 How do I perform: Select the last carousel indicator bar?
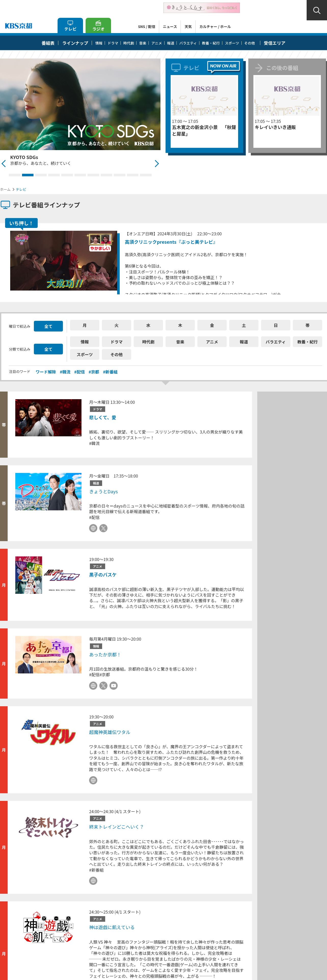[146, 175]
